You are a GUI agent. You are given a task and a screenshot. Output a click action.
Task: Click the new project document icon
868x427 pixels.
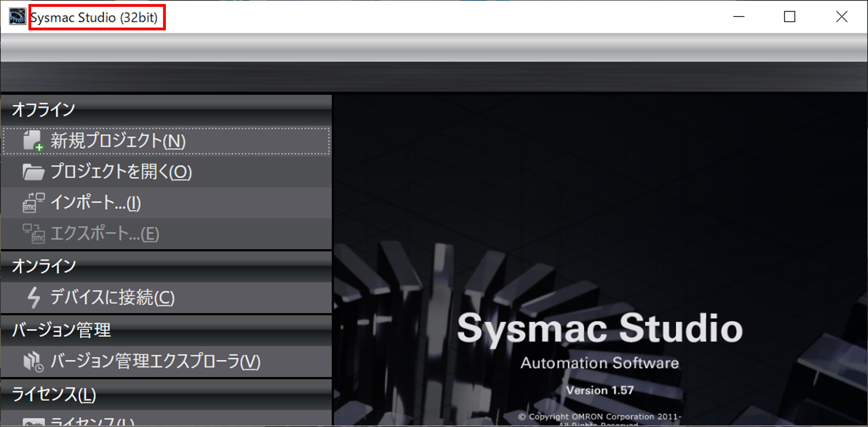[33, 140]
